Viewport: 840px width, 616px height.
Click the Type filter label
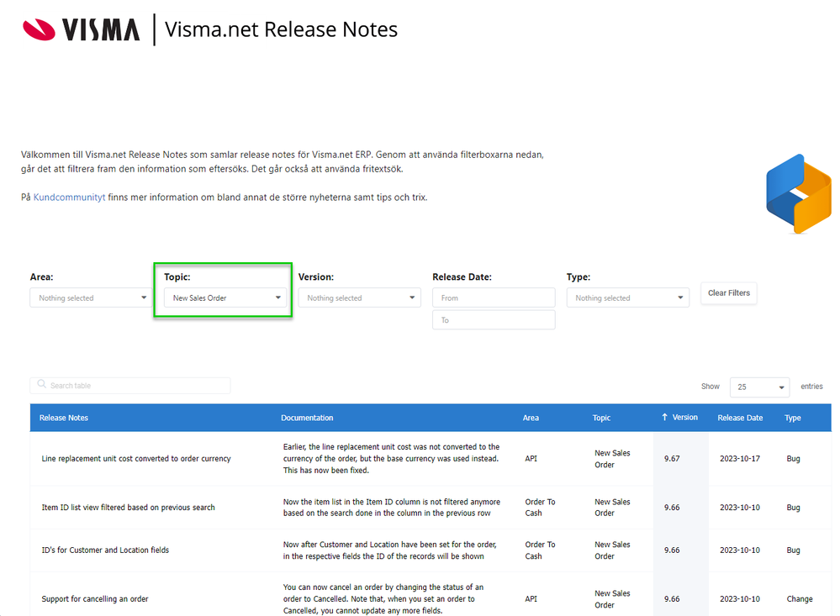click(x=578, y=277)
